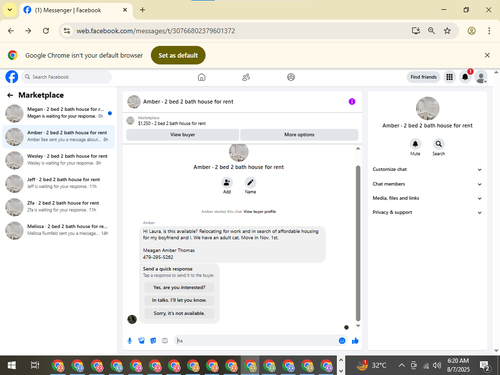Click the Find friends button
The width and height of the screenshot is (500, 375).
tap(423, 77)
